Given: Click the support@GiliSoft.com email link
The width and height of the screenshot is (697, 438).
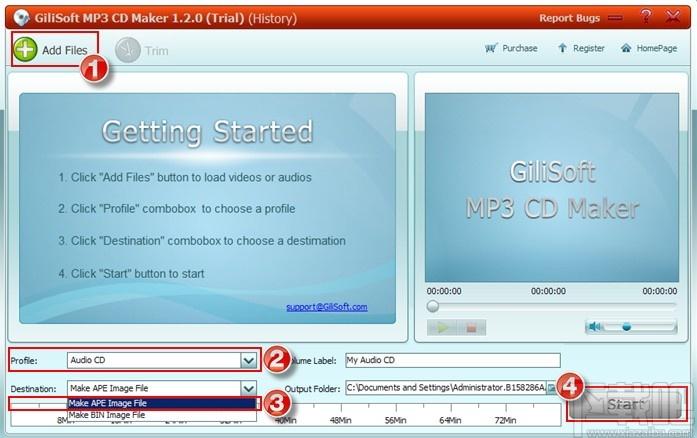Looking at the screenshot, I should click(x=327, y=307).
